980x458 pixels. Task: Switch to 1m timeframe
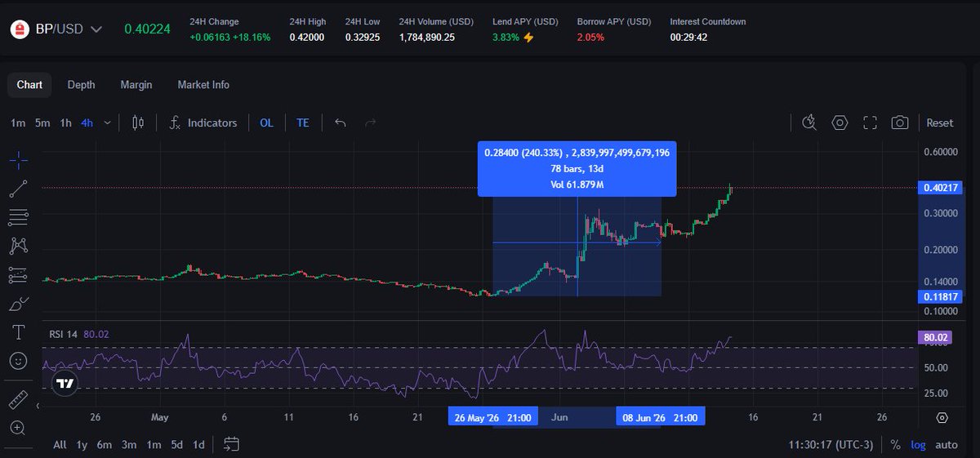click(x=17, y=122)
